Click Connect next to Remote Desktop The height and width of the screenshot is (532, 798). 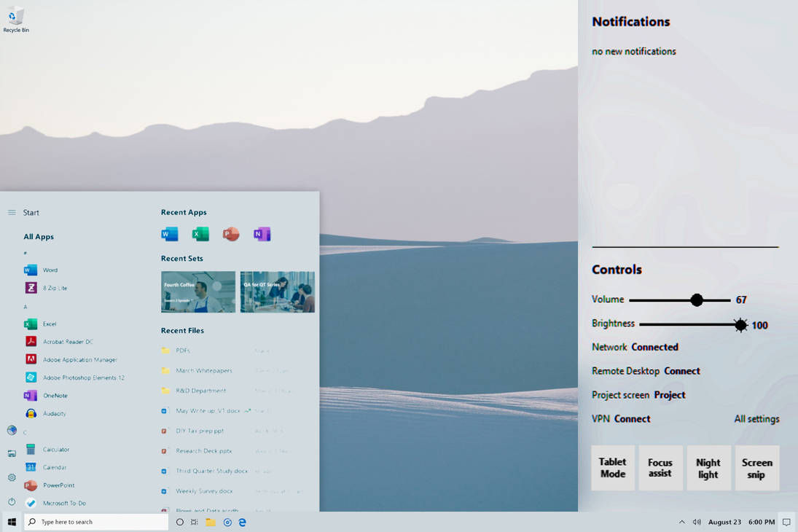coord(682,371)
